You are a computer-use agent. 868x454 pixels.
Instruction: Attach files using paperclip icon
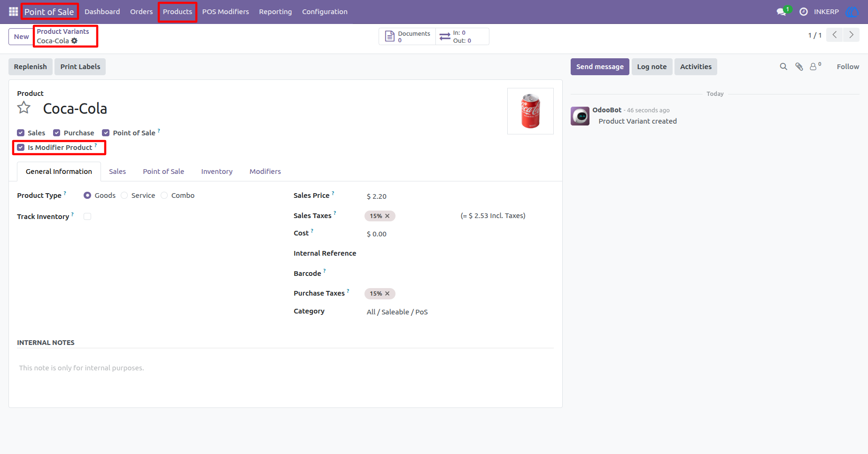[799, 67]
